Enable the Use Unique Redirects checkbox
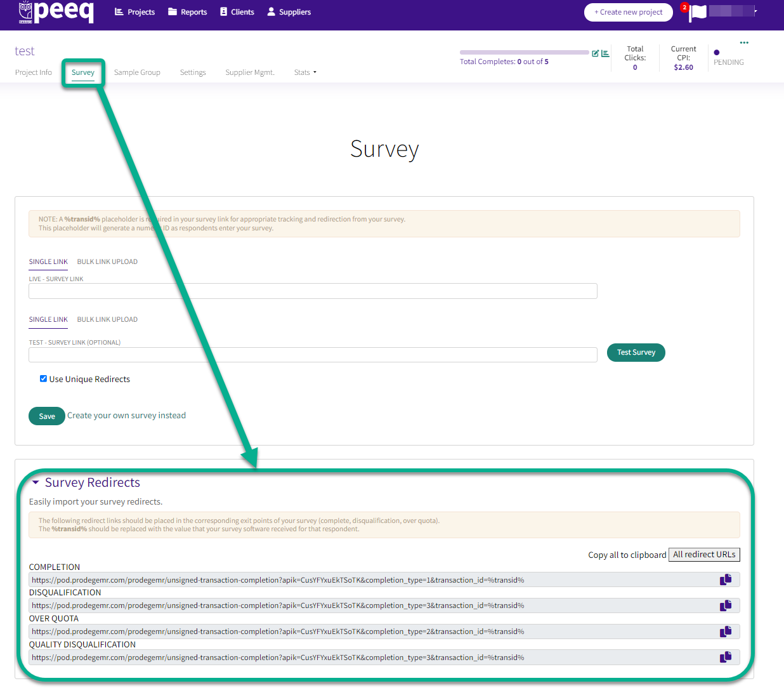Screen dimensions: 784x688 coord(43,378)
